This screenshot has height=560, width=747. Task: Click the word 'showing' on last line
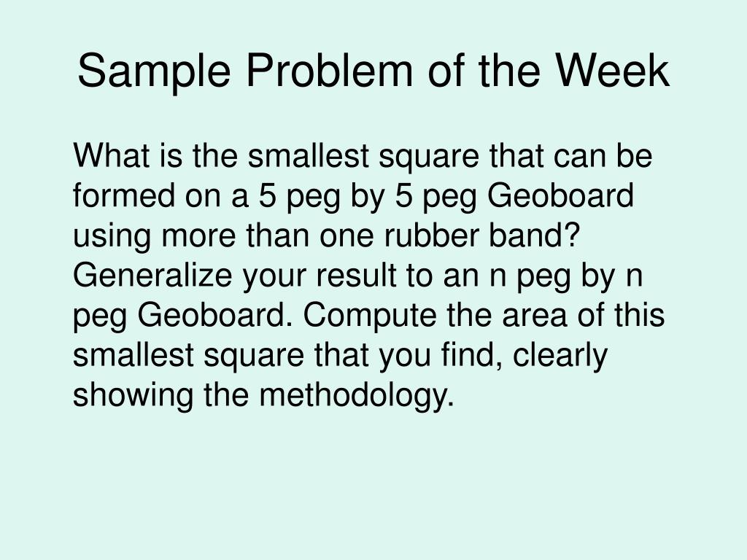click(x=133, y=395)
